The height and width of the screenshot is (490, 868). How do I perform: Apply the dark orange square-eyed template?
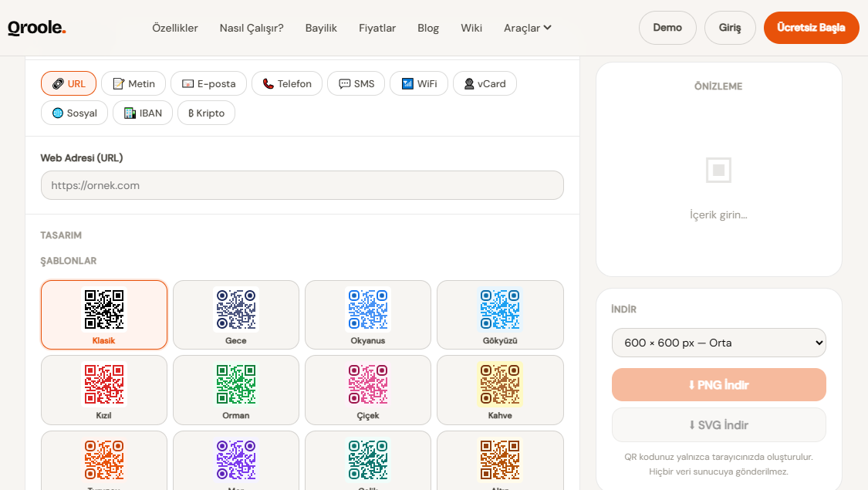click(x=500, y=461)
